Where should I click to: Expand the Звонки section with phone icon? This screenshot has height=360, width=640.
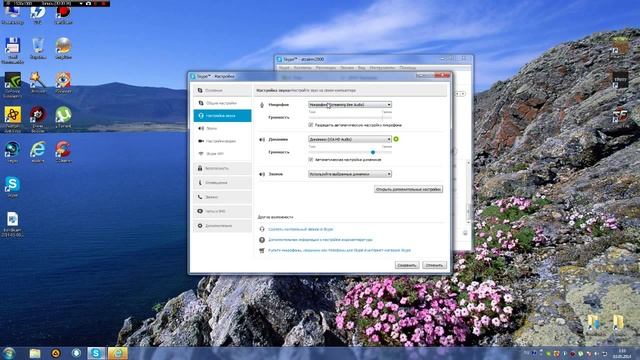[222, 197]
